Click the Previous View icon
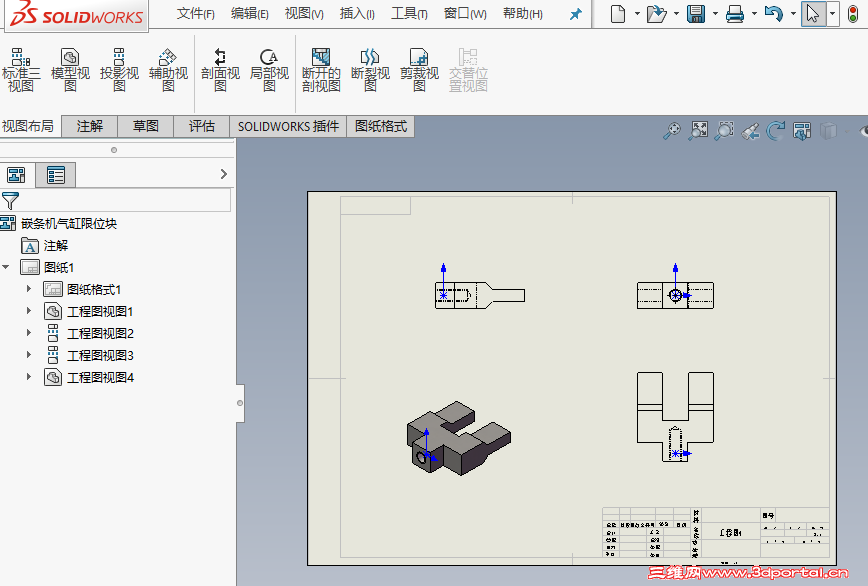868x586 pixels. 750,131
